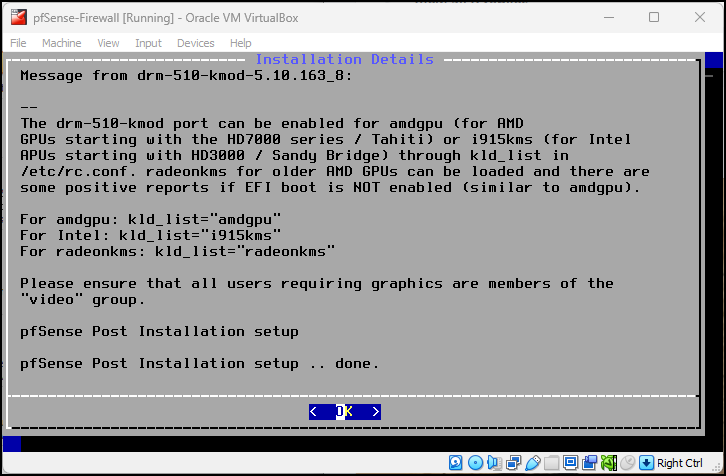Maximize the pfSense-Firewall VirtualBox window
This screenshot has width=726, height=476.
[654, 18]
